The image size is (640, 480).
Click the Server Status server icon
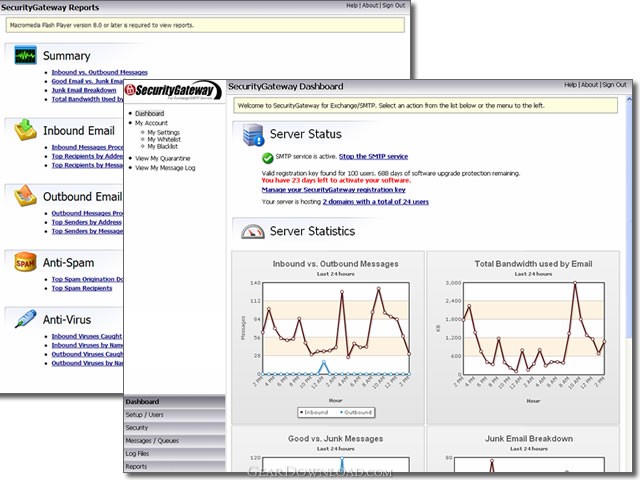[253, 135]
